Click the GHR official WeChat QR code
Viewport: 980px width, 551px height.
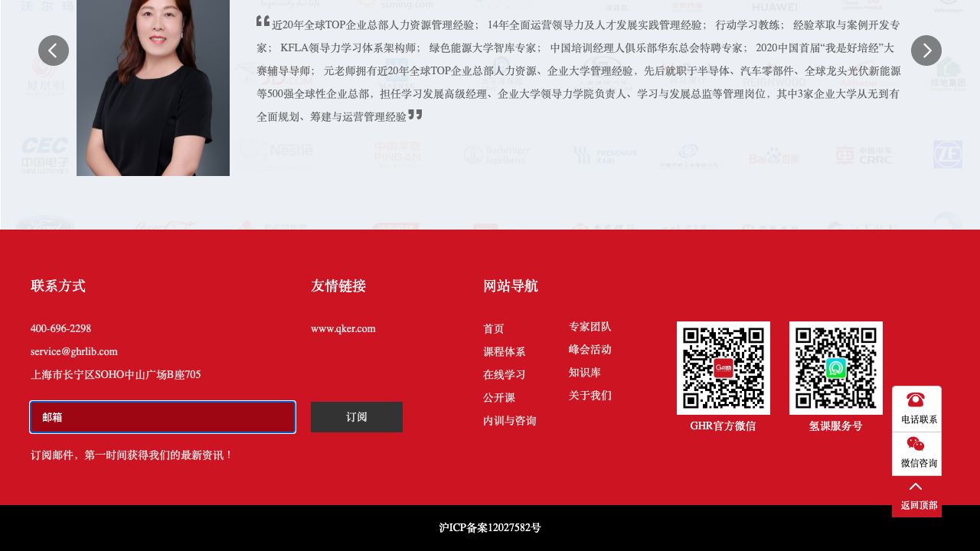pyautogui.click(x=723, y=368)
